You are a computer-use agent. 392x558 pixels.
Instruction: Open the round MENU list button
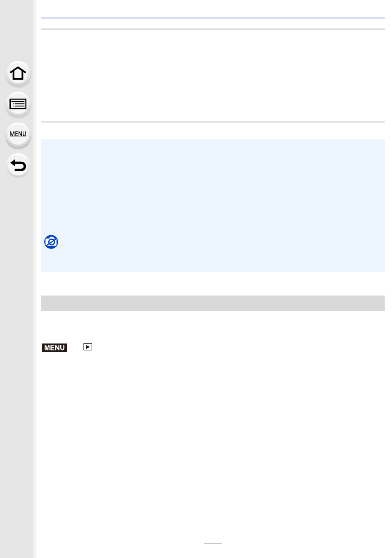(18, 134)
